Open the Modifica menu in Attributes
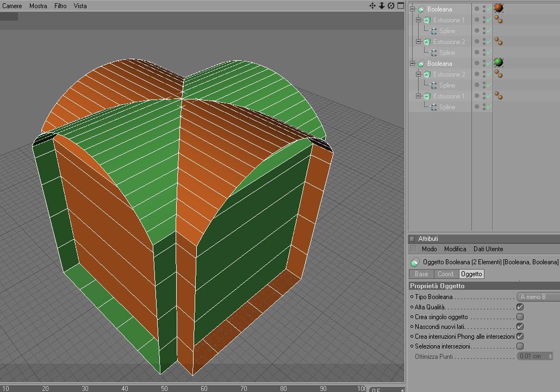This screenshot has height=392, width=560. click(455, 249)
